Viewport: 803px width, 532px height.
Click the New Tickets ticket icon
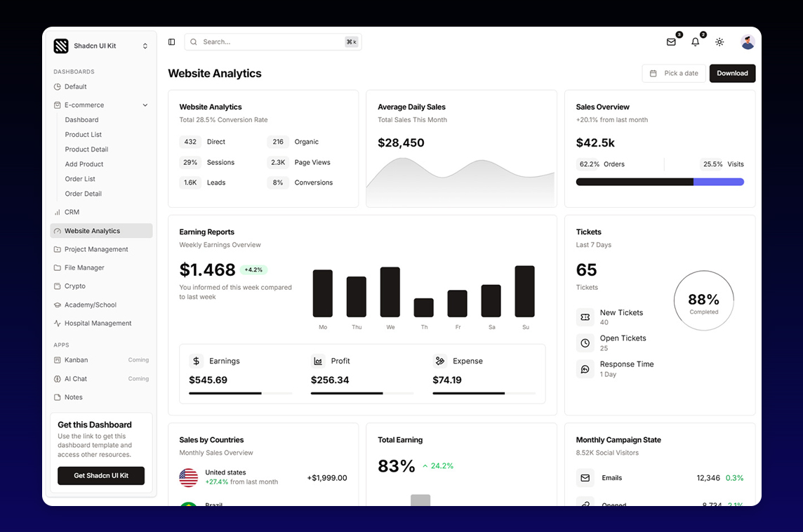coord(585,317)
